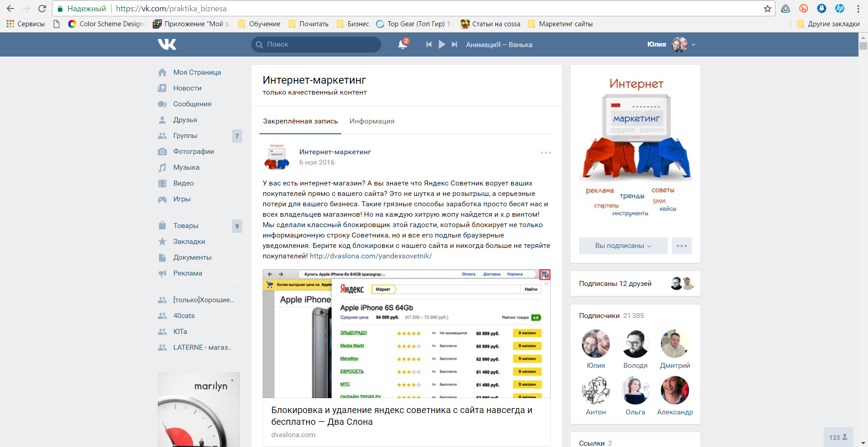The height and width of the screenshot is (447, 868).
Task: Open the dvaslona.com/yandexsovetnik link in post
Action: pyautogui.click(x=371, y=256)
